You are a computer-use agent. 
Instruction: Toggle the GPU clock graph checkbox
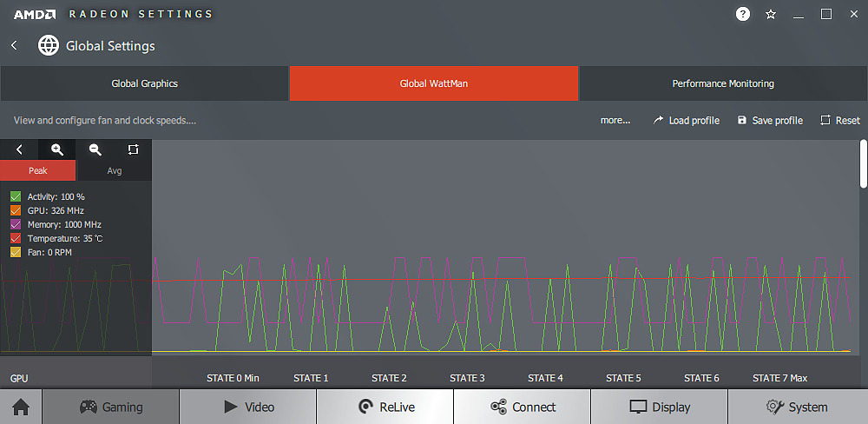click(16, 210)
